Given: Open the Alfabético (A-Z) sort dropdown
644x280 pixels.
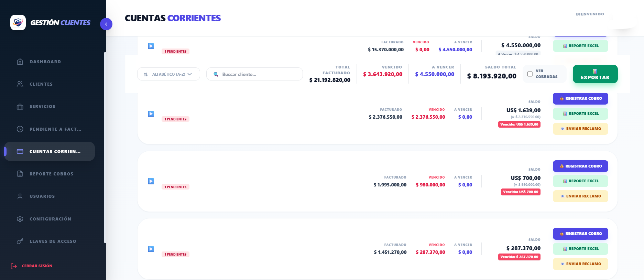Looking at the screenshot, I should pyautogui.click(x=168, y=74).
